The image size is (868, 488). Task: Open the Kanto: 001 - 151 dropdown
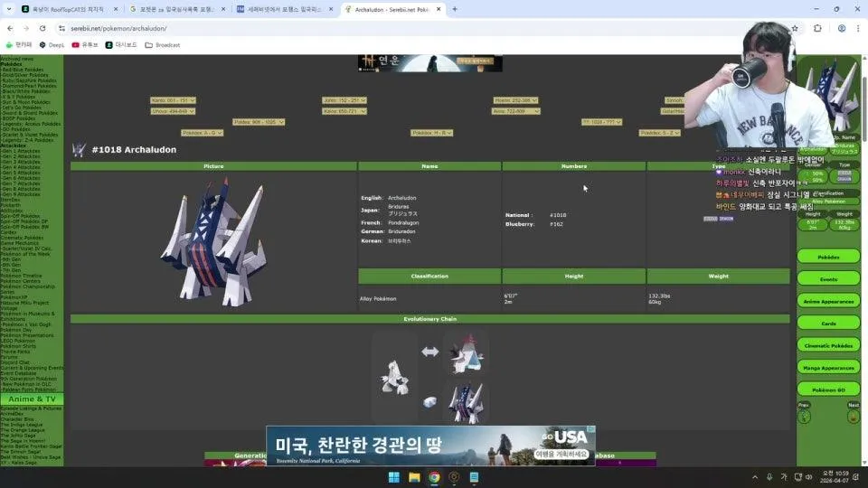click(x=173, y=100)
